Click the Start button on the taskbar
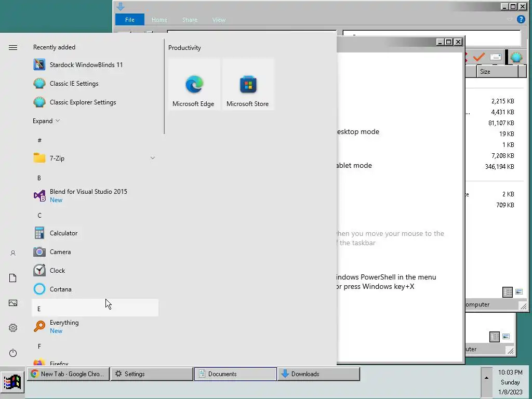Image resolution: width=532 pixels, height=399 pixels. point(12,382)
